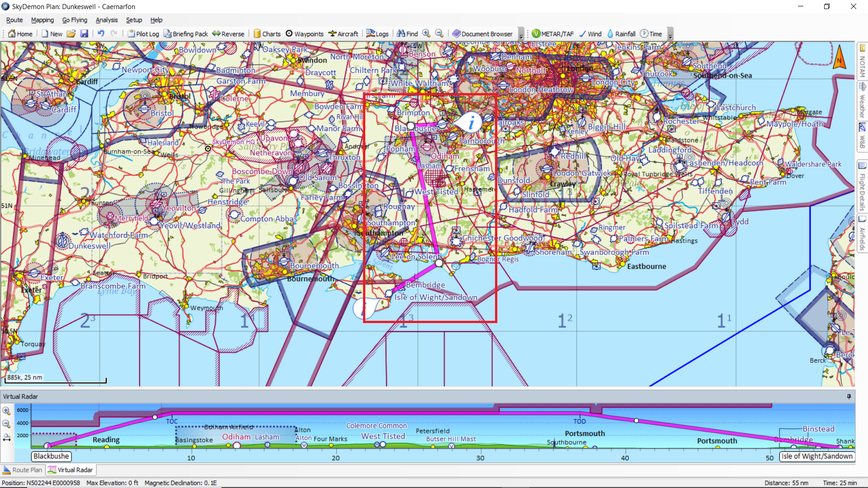Zoom in the Virtual Radar profile
Image resolution: width=868 pixels, height=488 pixels.
point(6,411)
